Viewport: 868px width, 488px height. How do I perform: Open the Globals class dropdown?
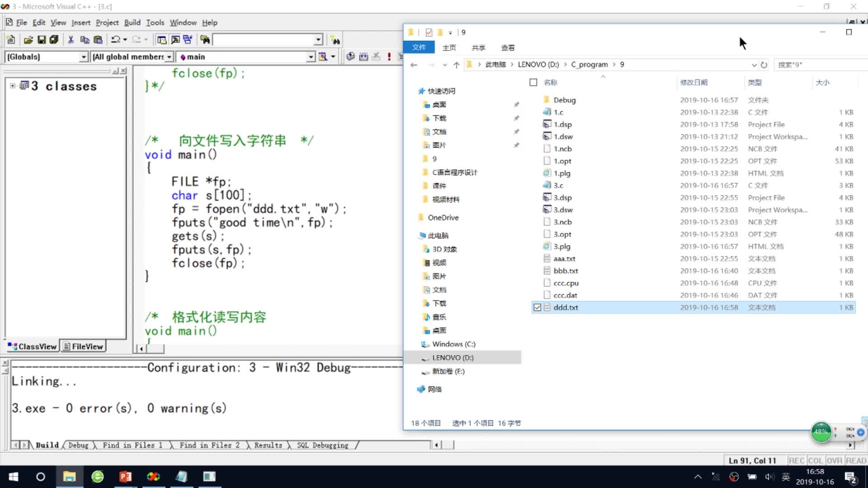(x=83, y=57)
